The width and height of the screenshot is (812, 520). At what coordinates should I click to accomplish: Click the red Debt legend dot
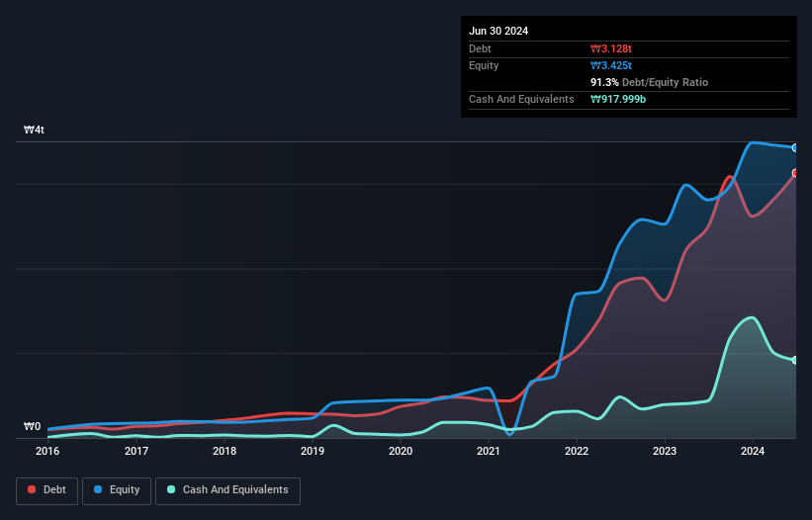pyautogui.click(x=32, y=489)
